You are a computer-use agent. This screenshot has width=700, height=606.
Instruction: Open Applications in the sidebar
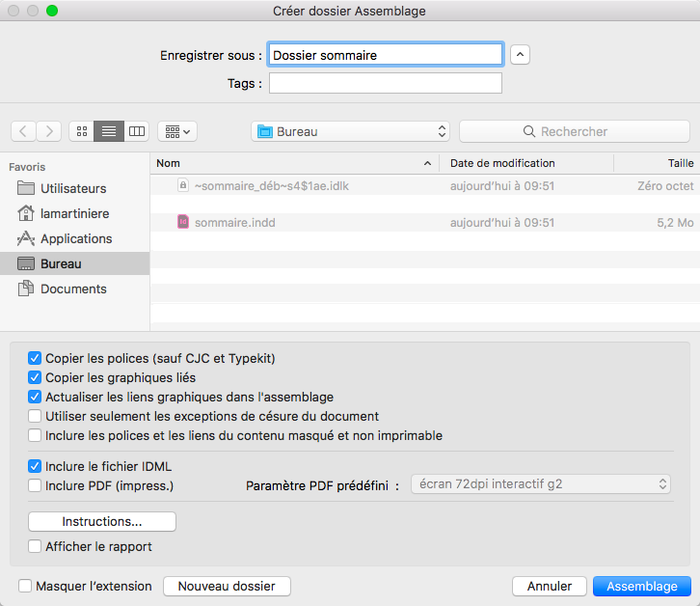tap(75, 238)
